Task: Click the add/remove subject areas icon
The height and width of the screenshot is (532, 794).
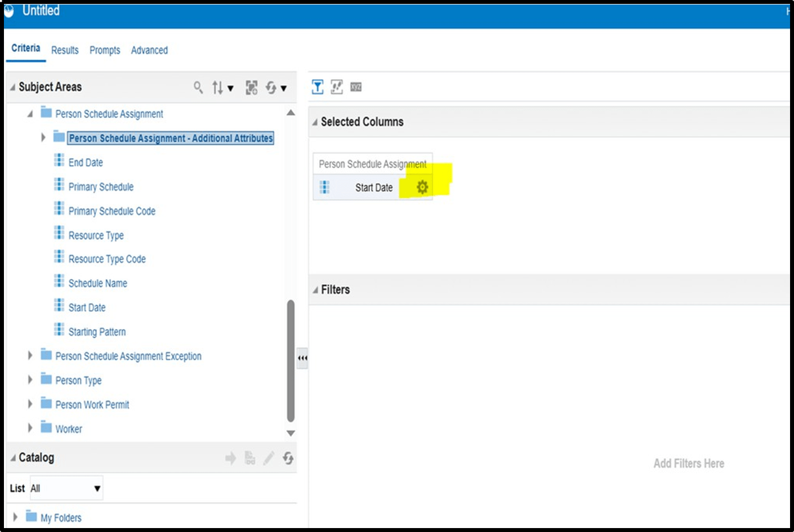Action: coord(252,87)
